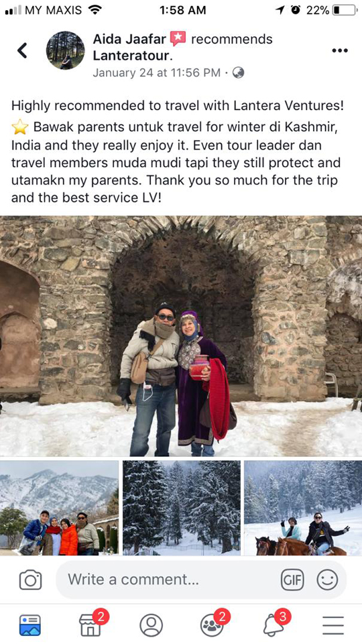Open the Lanteratour page link
This screenshot has height=644, width=362.
[131, 56]
